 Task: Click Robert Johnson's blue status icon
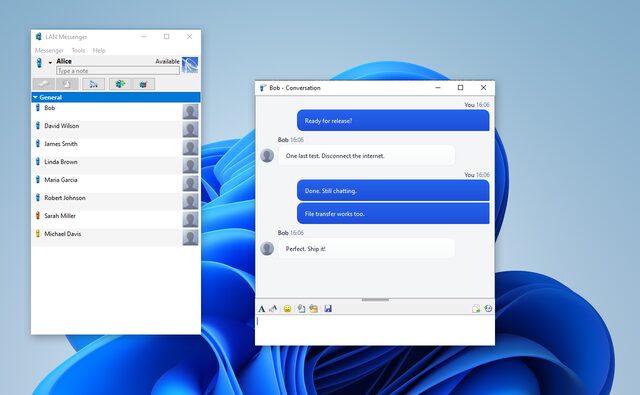38,198
